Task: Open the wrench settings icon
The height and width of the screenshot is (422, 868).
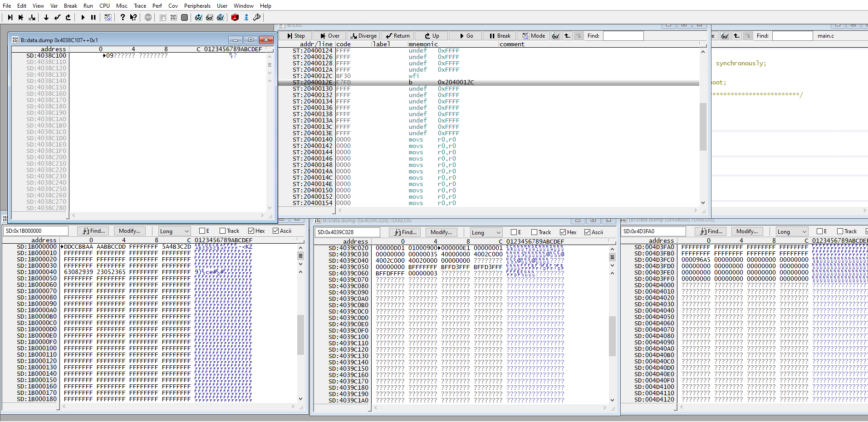Action: coord(257,17)
